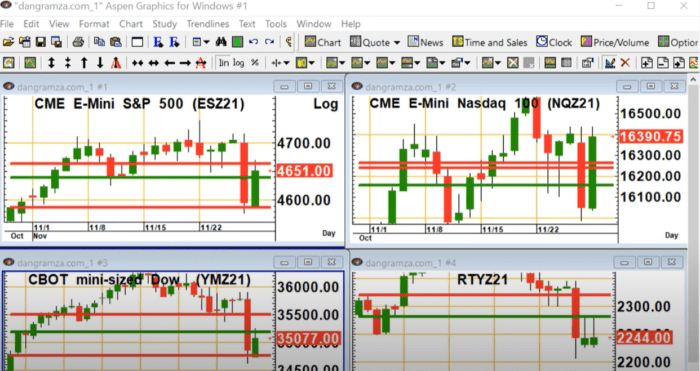
Task: Open the View menu
Action: (x=59, y=24)
